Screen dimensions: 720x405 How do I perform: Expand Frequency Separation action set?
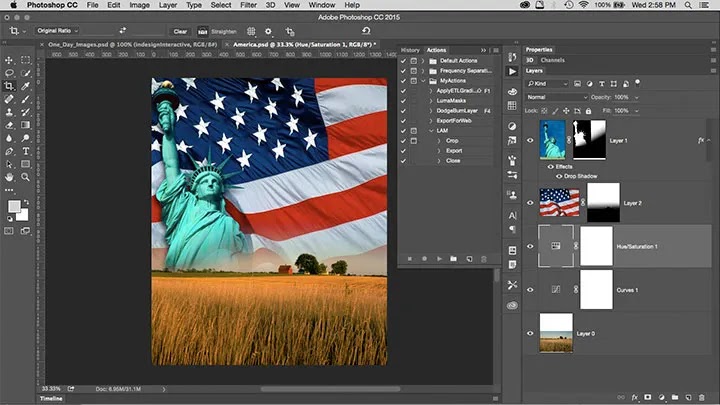tap(423, 71)
